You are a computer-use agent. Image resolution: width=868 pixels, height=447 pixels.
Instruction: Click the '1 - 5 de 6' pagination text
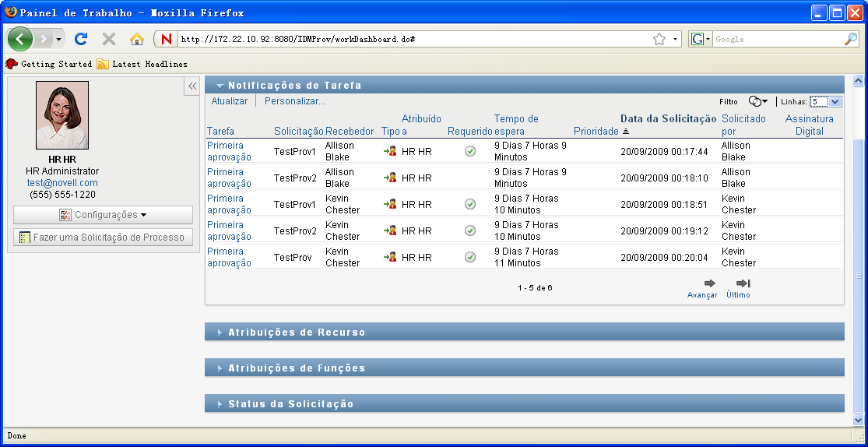pos(535,288)
